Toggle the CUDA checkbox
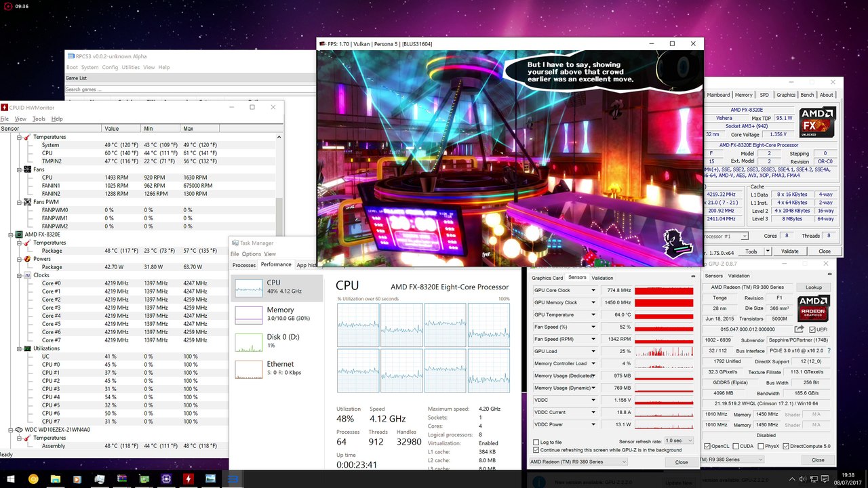This screenshot has width=868, height=488. pyautogui.click(x=736, y=446)
